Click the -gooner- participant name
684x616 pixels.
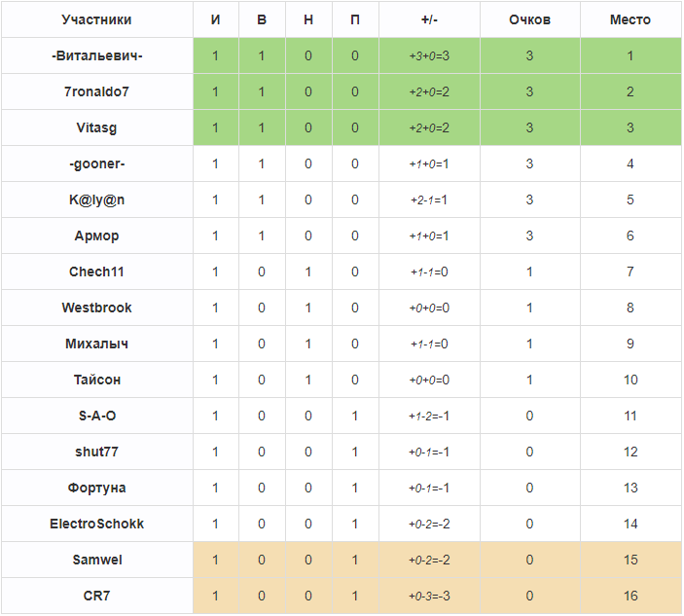pos(97,164)
